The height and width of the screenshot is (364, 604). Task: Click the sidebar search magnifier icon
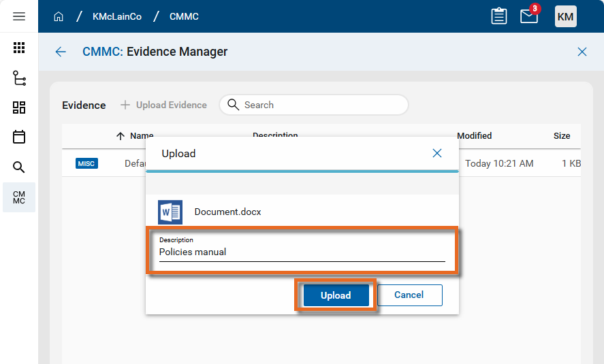[19, 167]
